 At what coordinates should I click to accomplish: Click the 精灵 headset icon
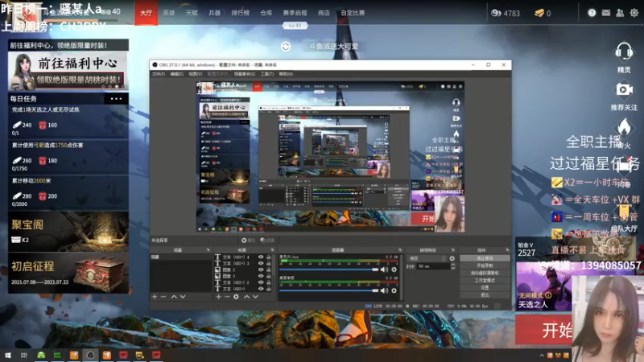pyautogui.click(x=623, y=52)
